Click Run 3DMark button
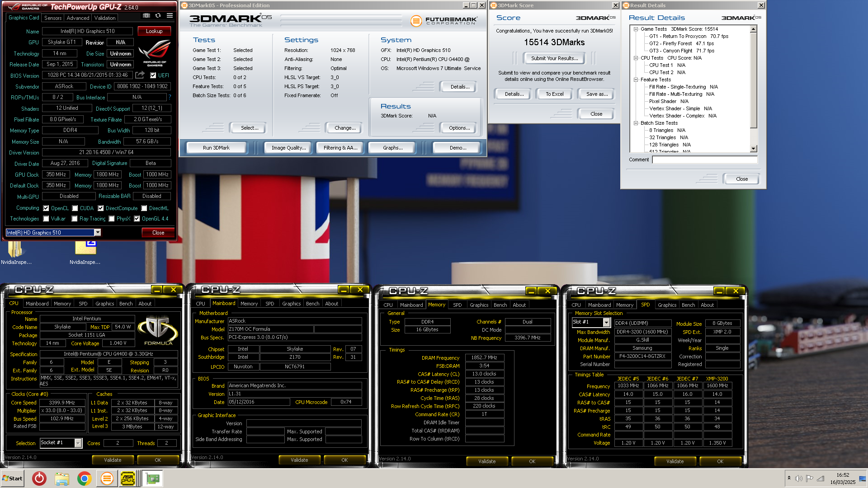The width and height of the screenshot is (868, 488). coord(216,148)
